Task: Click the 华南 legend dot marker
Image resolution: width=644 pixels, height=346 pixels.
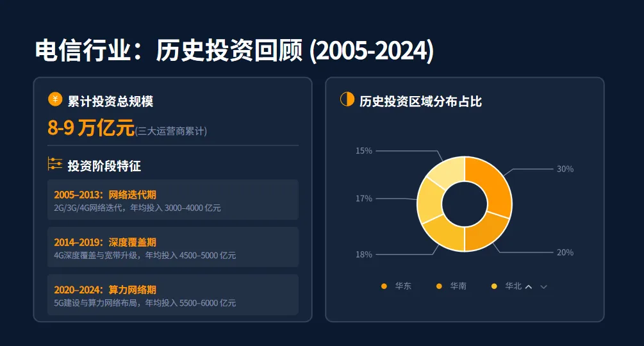Action: coord(439,286)
